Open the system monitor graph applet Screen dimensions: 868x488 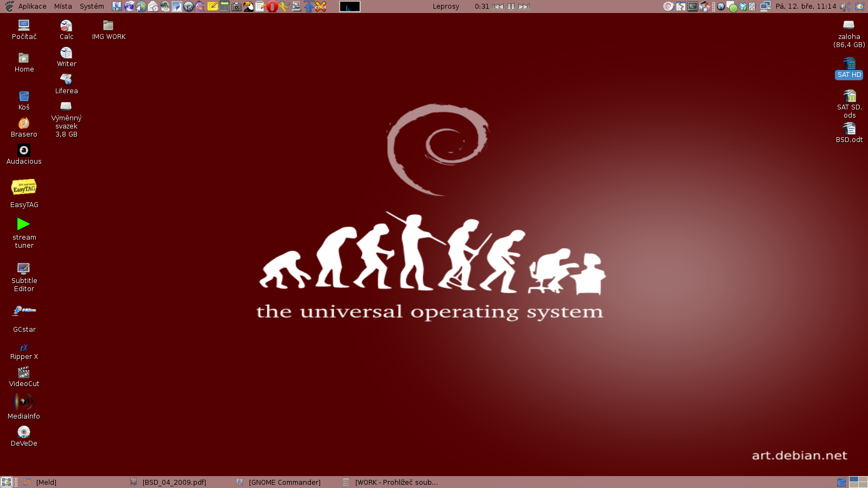click(x=350, y=7)
